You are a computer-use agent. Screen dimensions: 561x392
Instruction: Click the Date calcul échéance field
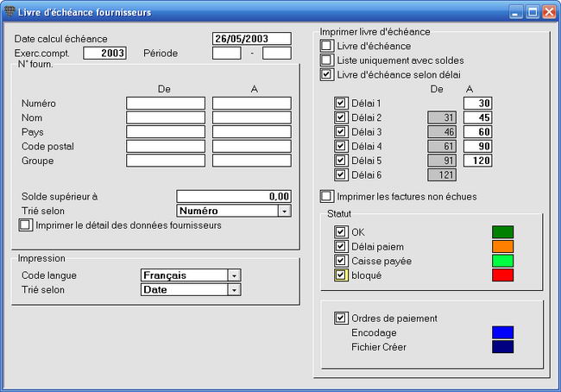(x=252, y=39)
